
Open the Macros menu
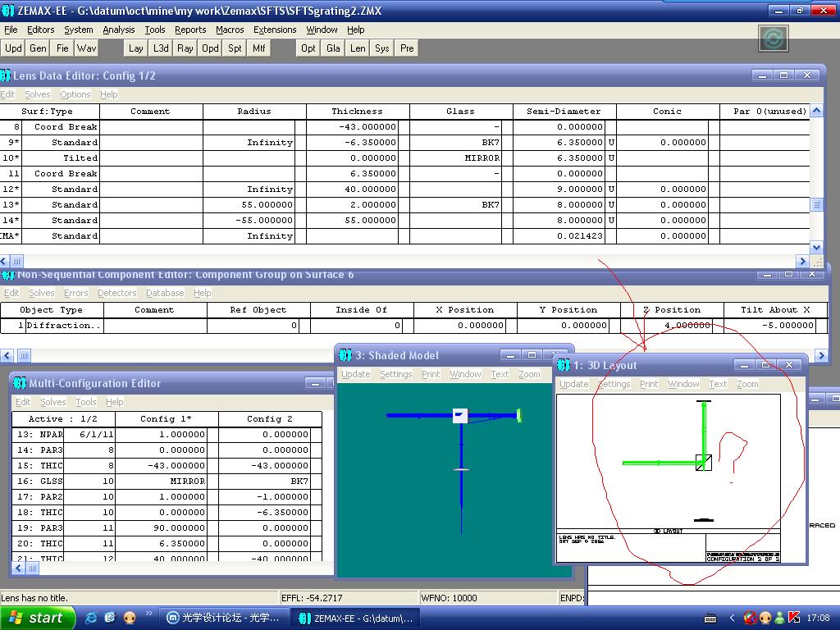[230, 30]
